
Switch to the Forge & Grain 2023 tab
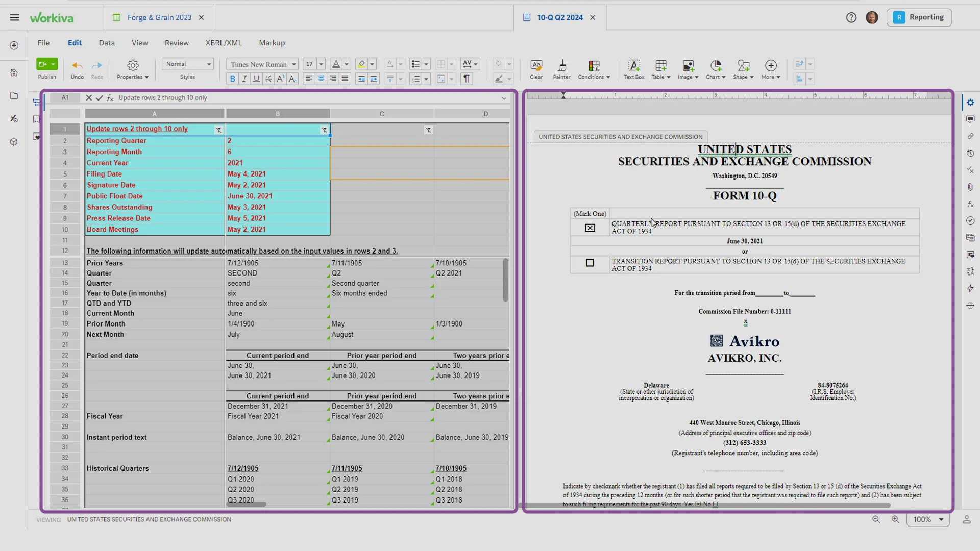[159, 17]
